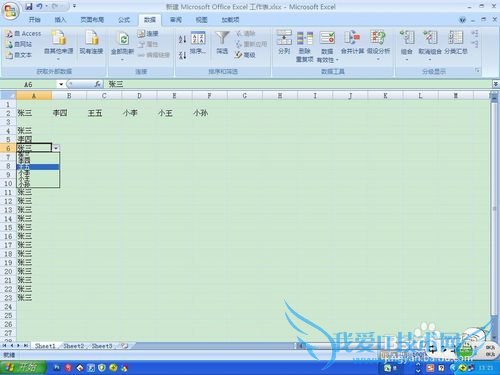The image size is (500, 375).
Task: Sort descending with the Z-A button
Action: [x=182, y=55]
